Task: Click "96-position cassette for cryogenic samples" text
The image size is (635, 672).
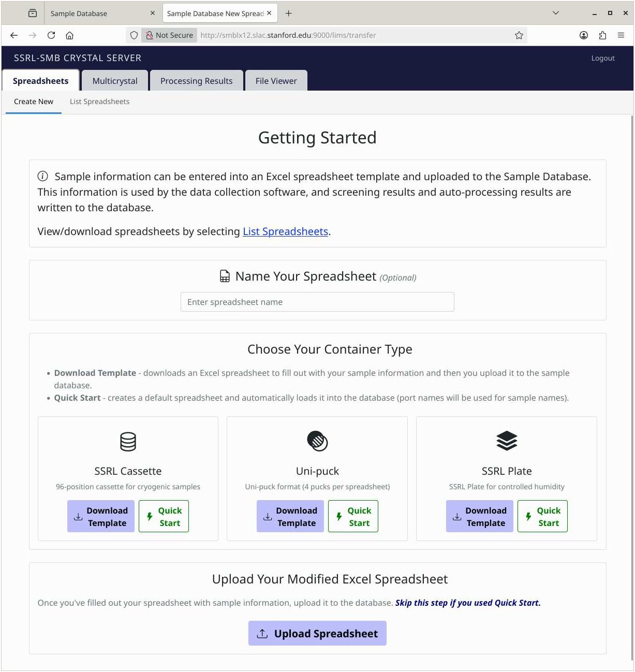Action: tap(128, 487)
